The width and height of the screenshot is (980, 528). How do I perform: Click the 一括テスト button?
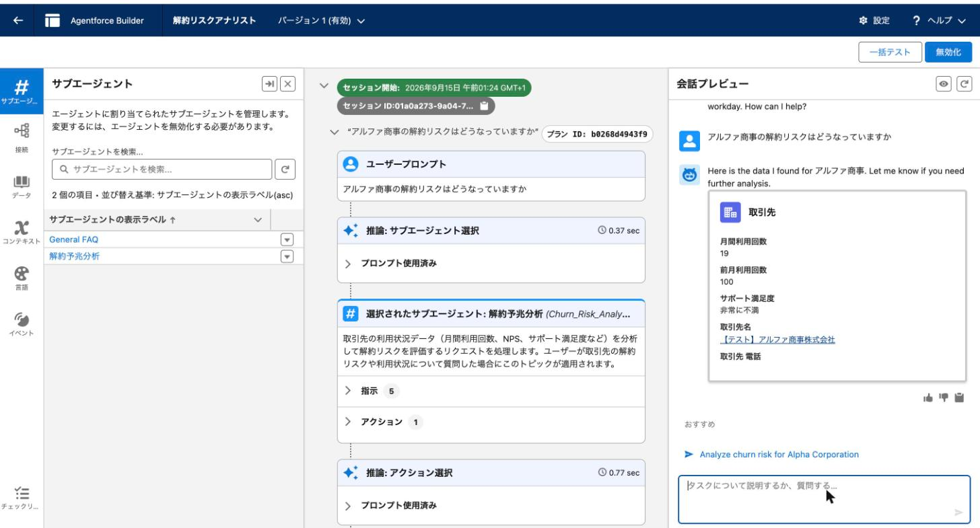click(889, 52)
